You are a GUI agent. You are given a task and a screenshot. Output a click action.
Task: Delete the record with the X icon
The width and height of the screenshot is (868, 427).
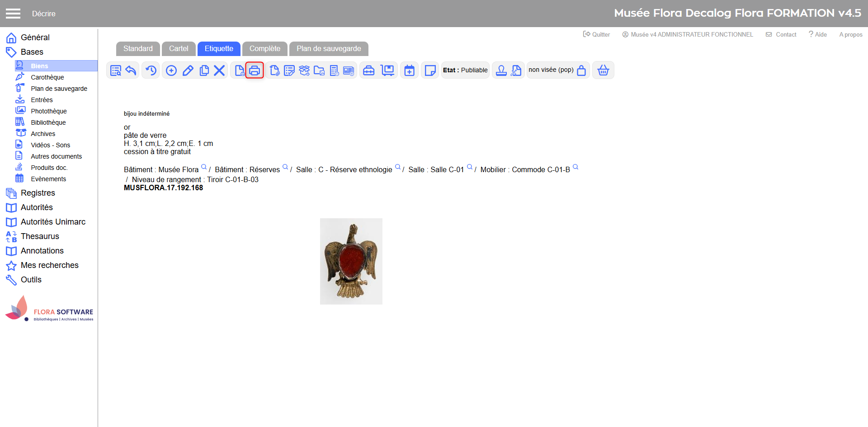pos(219,70)
